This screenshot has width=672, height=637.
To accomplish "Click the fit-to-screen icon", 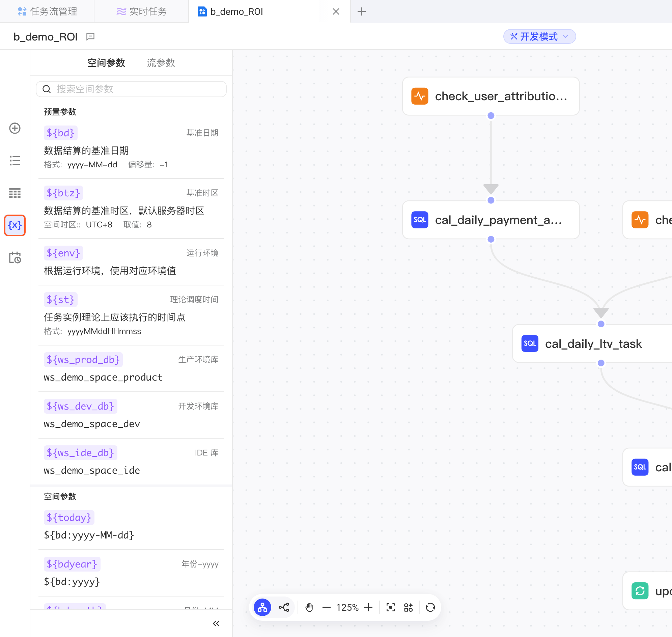I will coord(391,607).
